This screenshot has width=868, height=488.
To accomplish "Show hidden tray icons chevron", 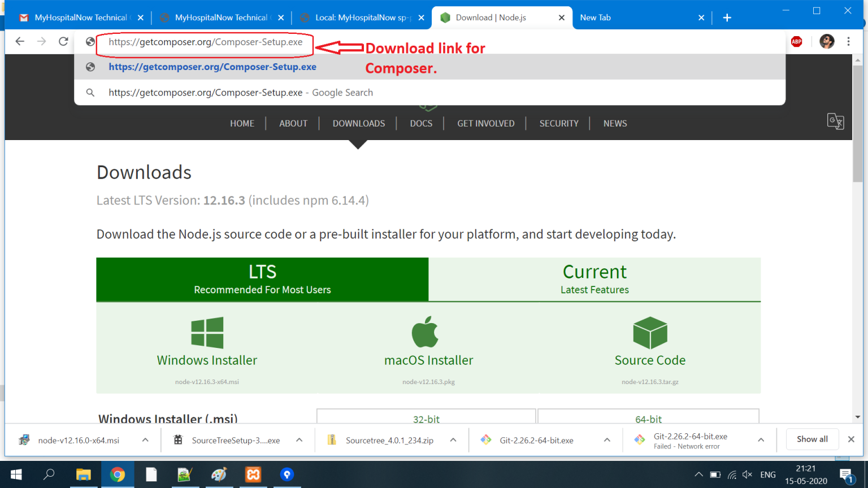I will (699, 474).
